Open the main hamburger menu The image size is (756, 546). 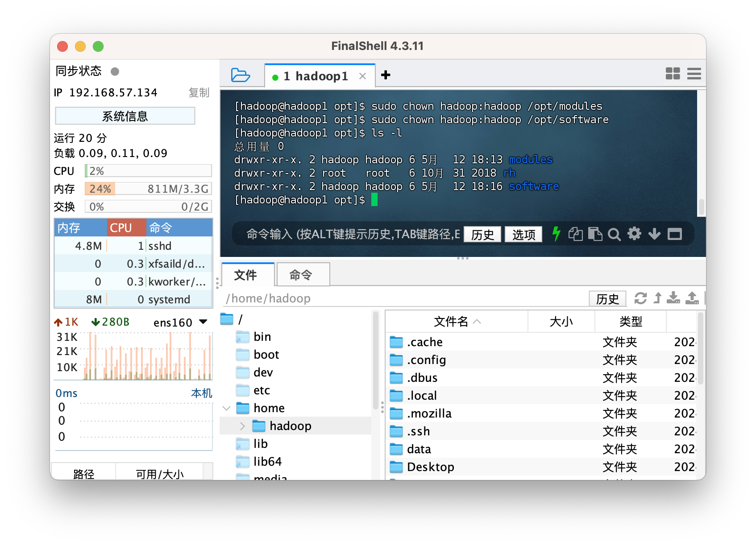pos(694,74)
